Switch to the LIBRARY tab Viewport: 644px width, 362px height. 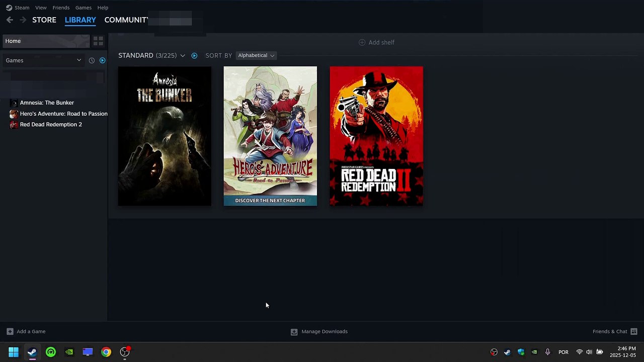pyautogui.click(x=80, y=20)
